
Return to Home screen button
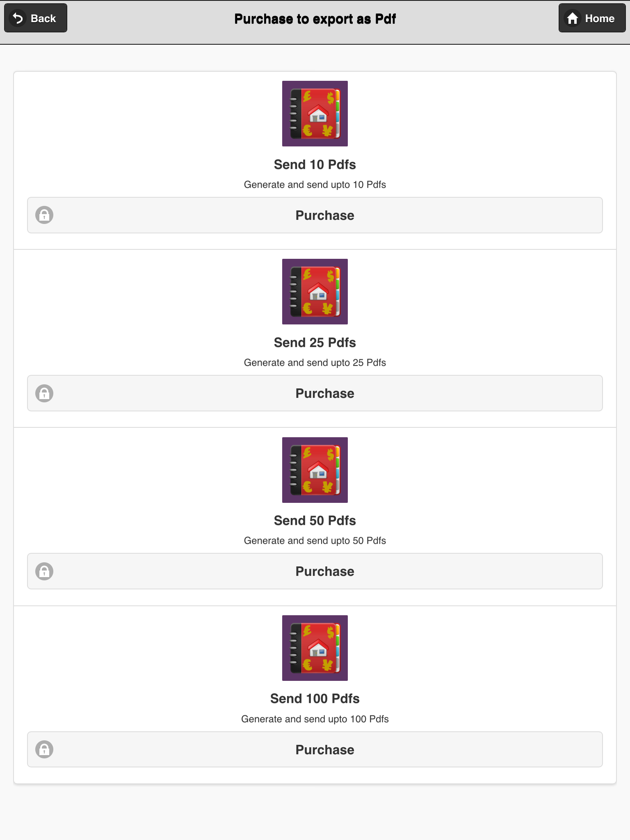592,18
